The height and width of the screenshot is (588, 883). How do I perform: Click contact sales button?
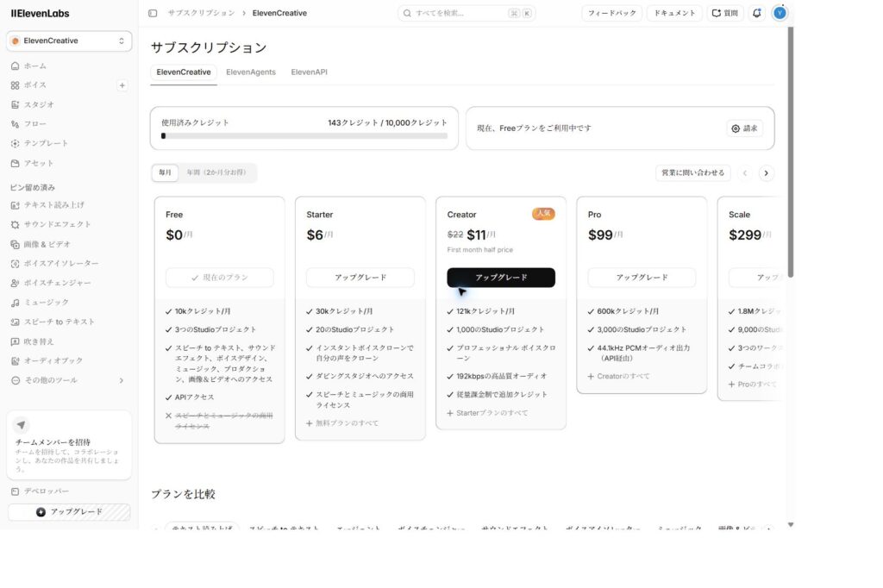pos(692,173)
